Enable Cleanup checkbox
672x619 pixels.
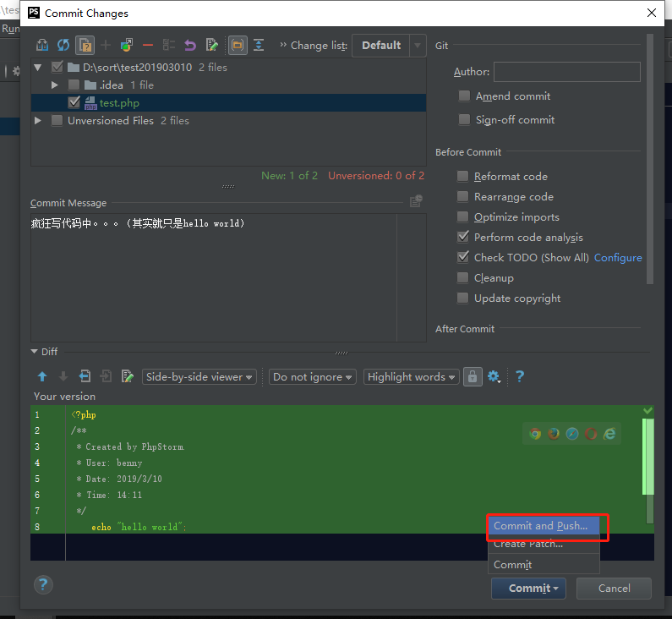click(x=462, y=277)
